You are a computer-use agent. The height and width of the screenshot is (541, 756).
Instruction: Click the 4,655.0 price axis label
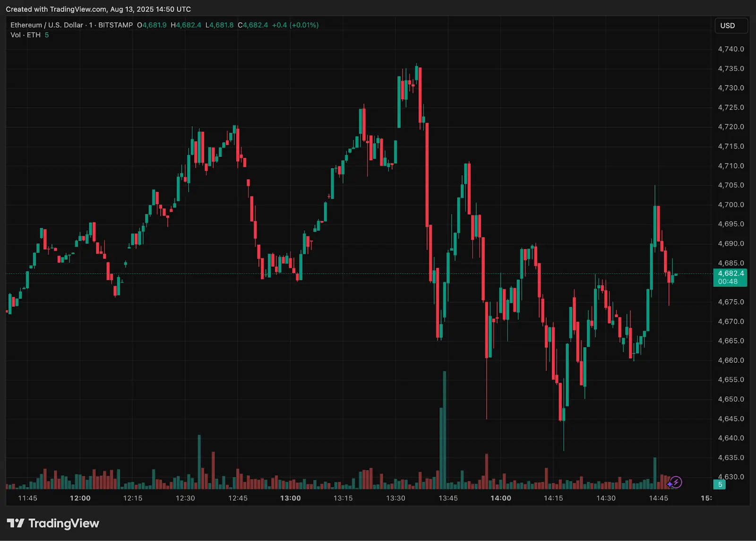[x=731, y=379]
